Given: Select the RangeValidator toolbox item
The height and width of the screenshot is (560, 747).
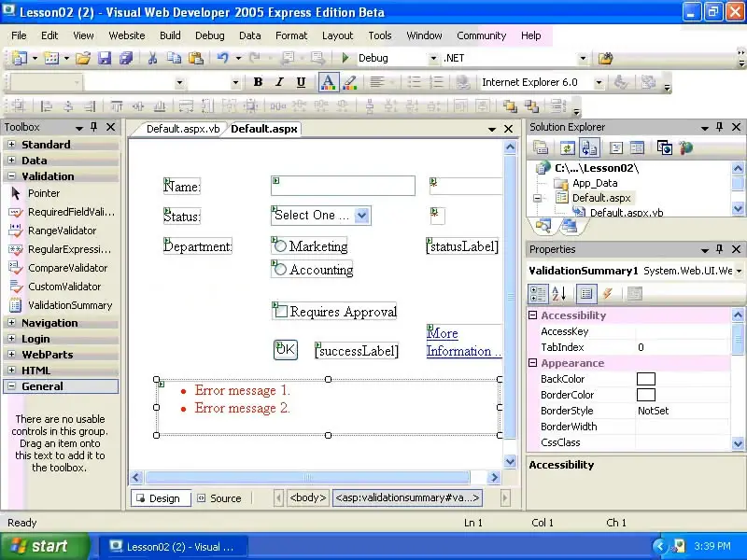Looking at the screenshot, I should 53,231.
